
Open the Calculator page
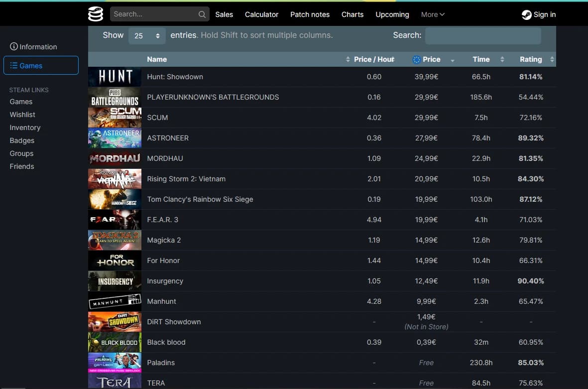tap(261, 14)
